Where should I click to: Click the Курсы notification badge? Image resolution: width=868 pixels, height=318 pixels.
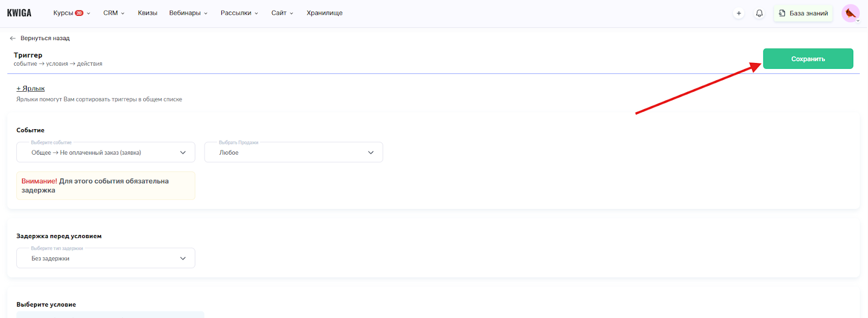(x=79, y=13)
